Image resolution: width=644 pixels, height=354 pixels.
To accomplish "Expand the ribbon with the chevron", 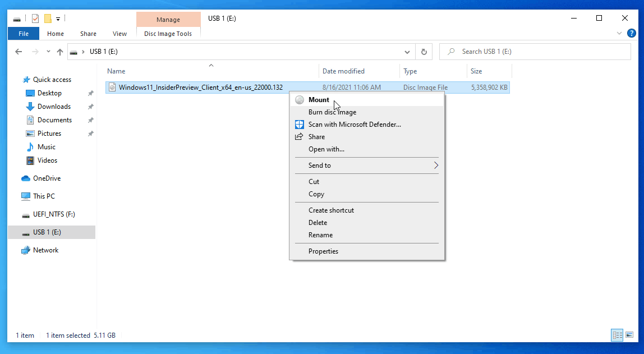I will [x=619, y=33].
